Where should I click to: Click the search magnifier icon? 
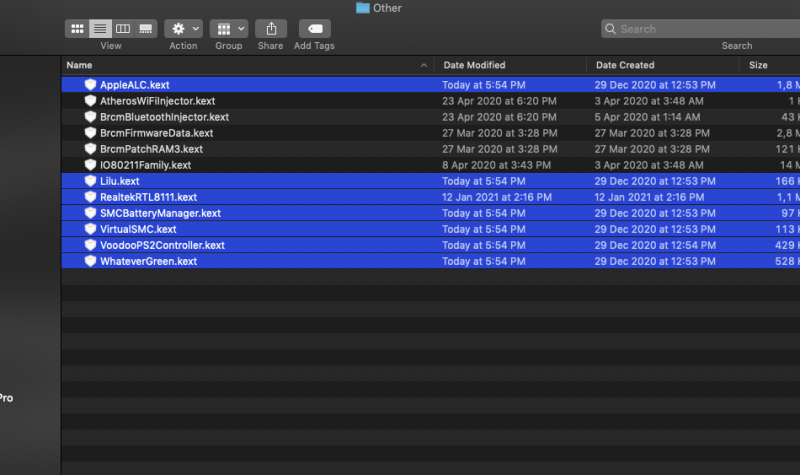[x=610, y=29]
